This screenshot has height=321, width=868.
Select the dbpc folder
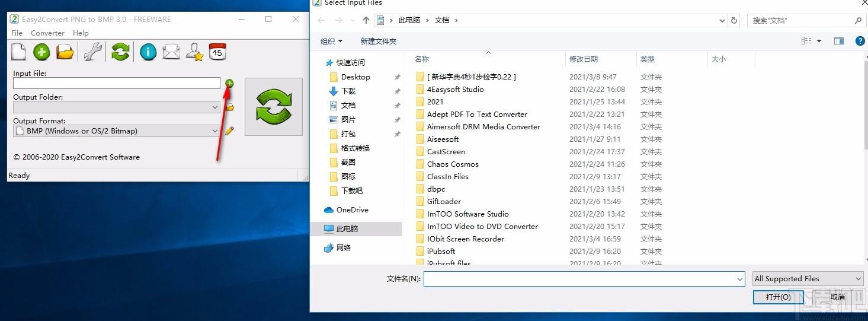point(435,189)
